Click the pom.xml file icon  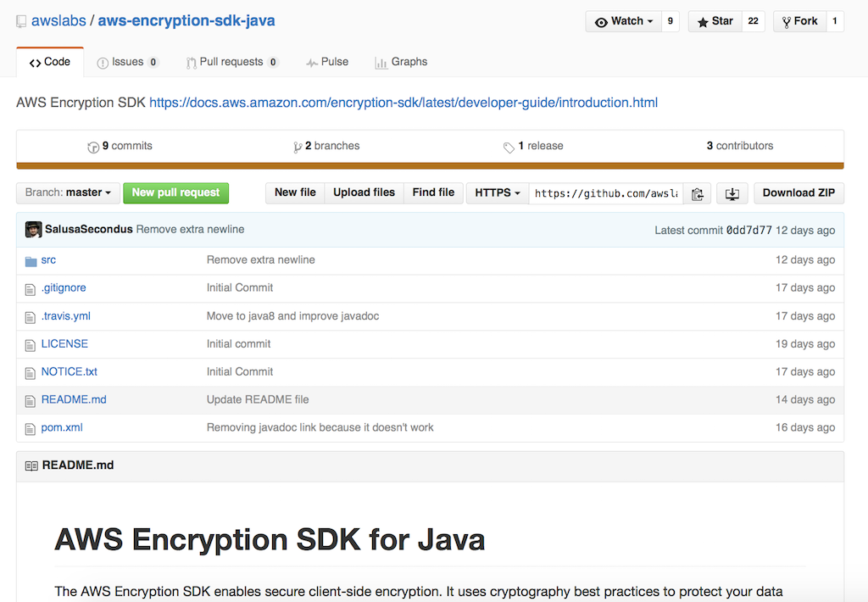[30, 429]
